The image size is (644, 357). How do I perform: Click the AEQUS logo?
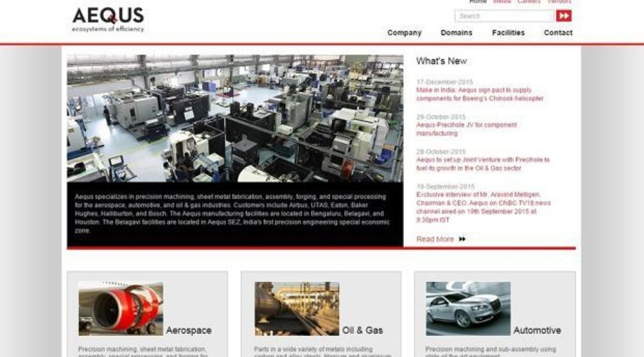pos(108,19)
